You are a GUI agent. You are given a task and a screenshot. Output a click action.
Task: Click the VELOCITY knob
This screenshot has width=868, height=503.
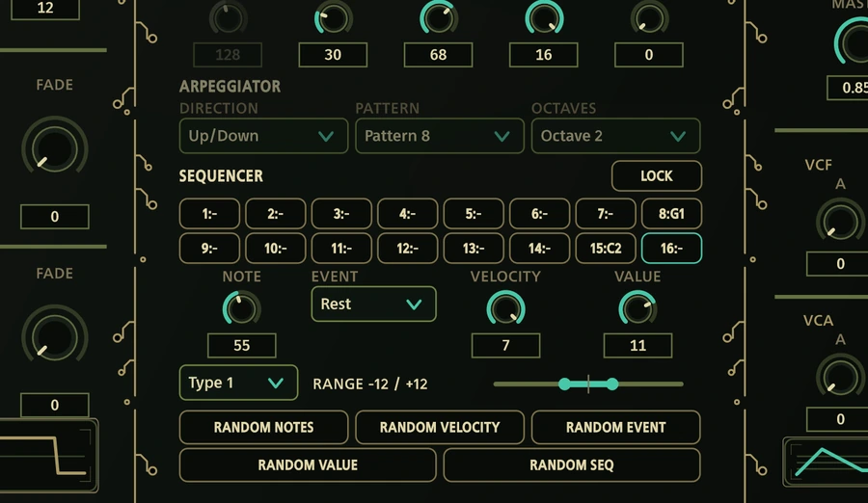coord(505,308)
